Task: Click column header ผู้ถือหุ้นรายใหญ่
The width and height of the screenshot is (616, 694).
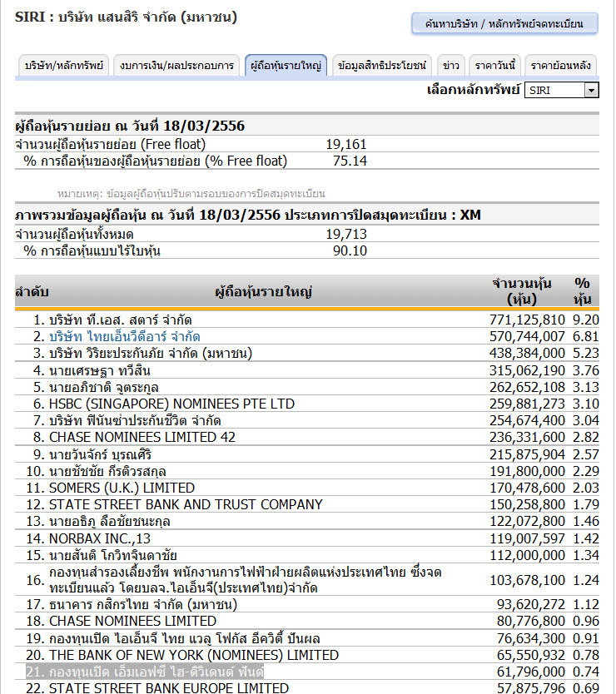Action: tap(264, 292)
